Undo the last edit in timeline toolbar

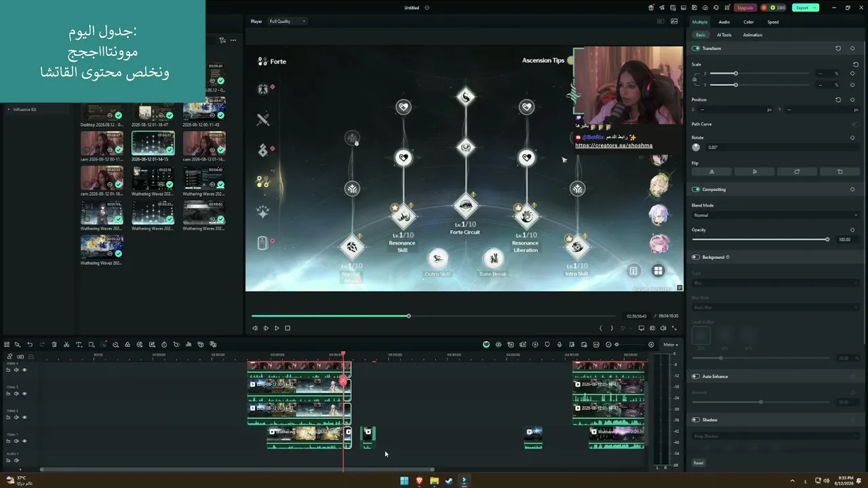pos(30,344)
